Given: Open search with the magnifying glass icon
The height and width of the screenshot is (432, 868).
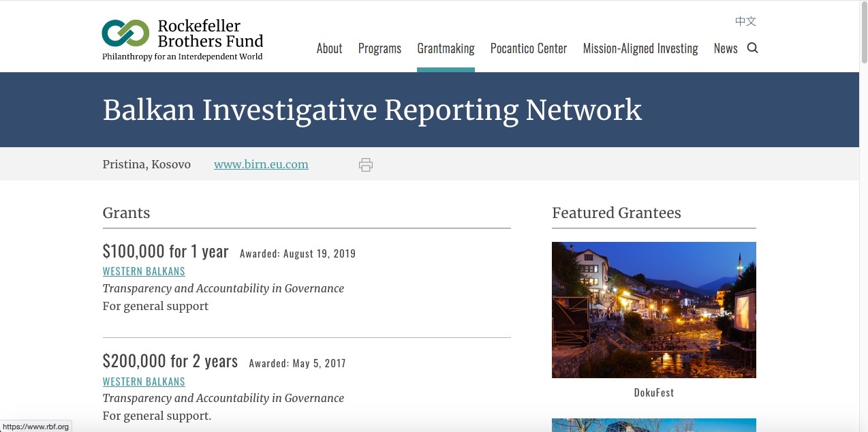Looking at the screenshot, I should tap(752, 48).
